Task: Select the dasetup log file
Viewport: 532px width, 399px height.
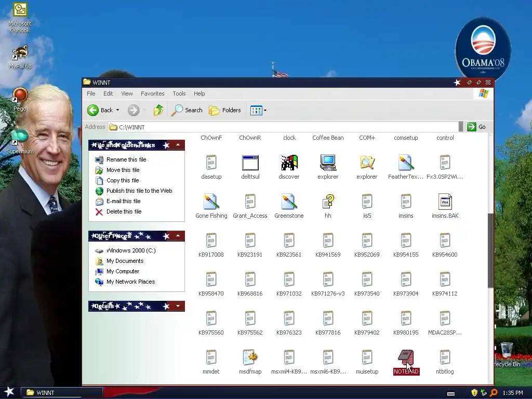Action: coord(211,167)
